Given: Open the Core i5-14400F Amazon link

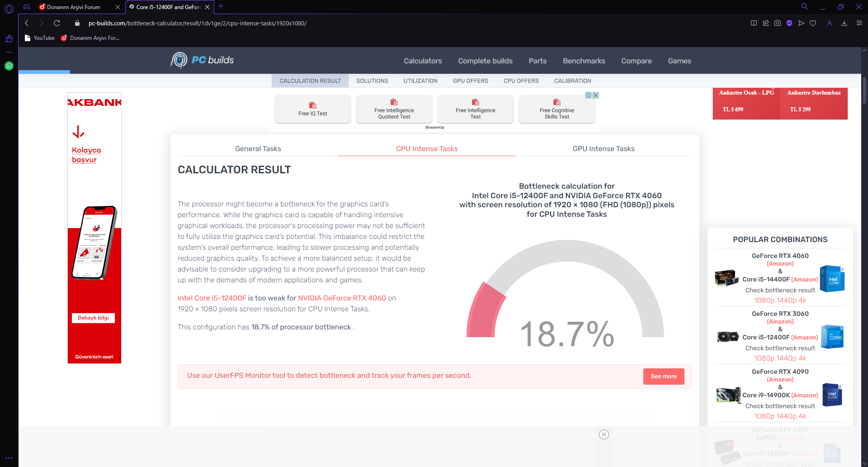Looking at the screenshot, I should pyautogui.click(x=805, y=280).
